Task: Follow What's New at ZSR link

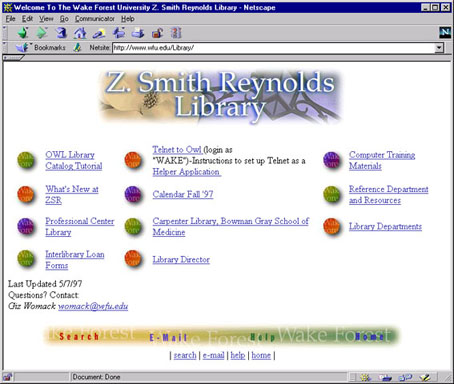Action: 72,195
